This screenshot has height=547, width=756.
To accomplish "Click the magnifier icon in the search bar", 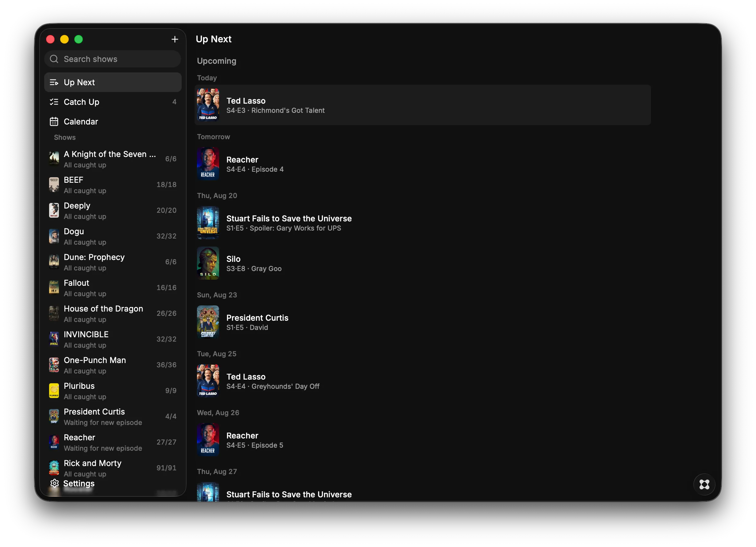I will tap(54, 59).
